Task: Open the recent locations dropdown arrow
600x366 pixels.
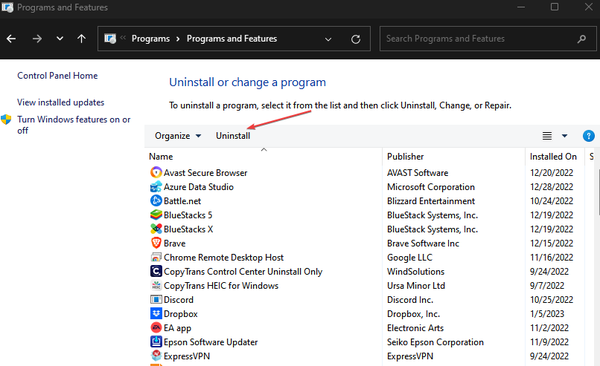Action: click(60, 39)
